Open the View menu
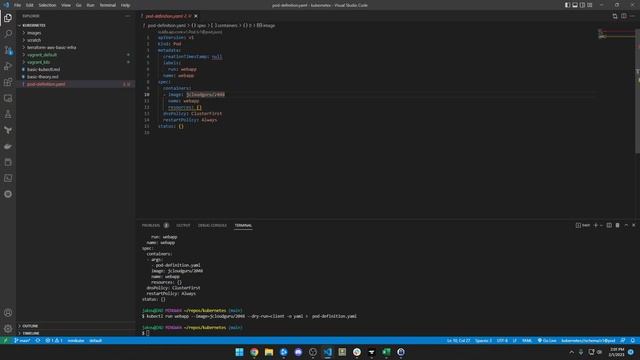The image size is (640, 360). [x=66, y=5]
